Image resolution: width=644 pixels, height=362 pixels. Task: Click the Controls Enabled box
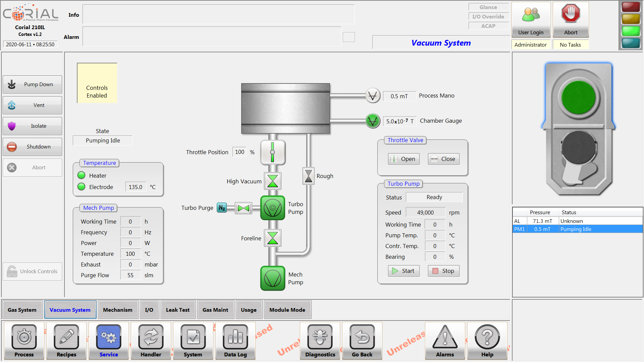point(97,83)
